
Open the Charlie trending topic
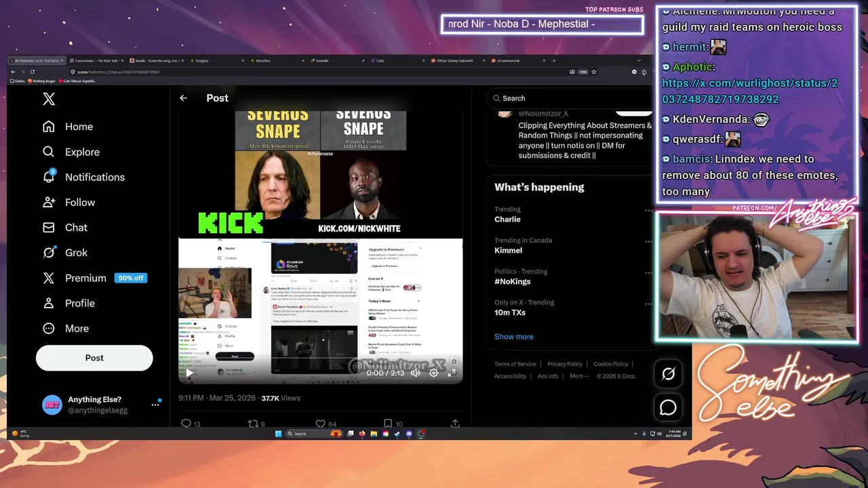coord(507,219)
